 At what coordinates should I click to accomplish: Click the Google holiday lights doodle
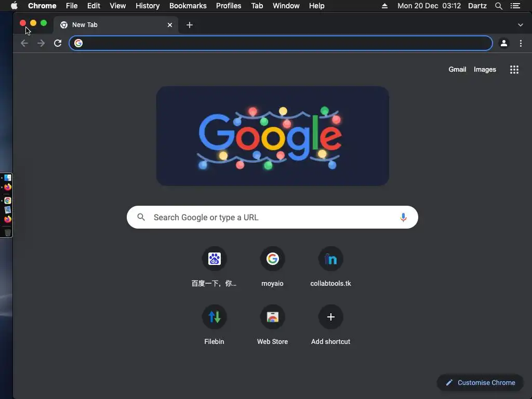click(x=272, y=136)
